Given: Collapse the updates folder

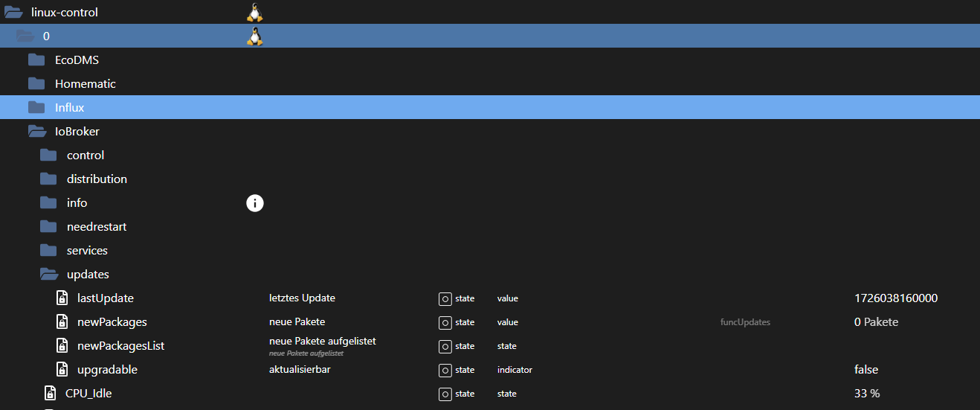Looking at the screenshot, I should pyautogui.click(x=49, y=275).
